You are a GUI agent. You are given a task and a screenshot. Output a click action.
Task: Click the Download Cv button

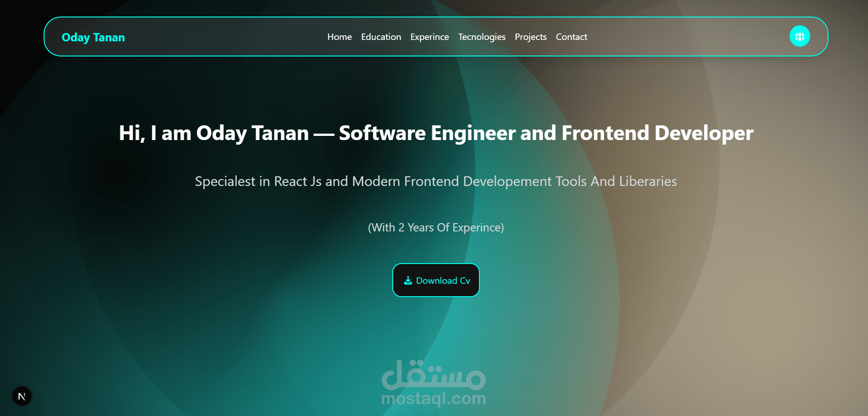[436, 280]
